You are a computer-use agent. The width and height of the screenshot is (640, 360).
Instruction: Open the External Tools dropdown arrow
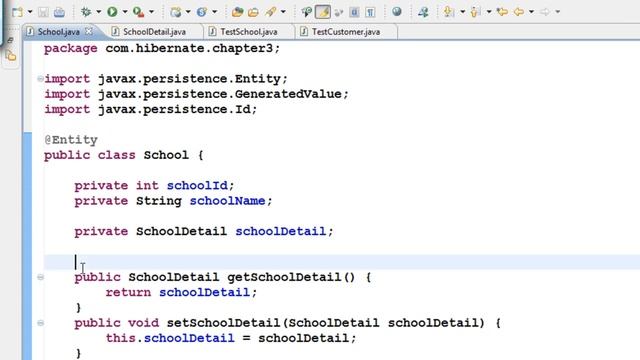151,12
